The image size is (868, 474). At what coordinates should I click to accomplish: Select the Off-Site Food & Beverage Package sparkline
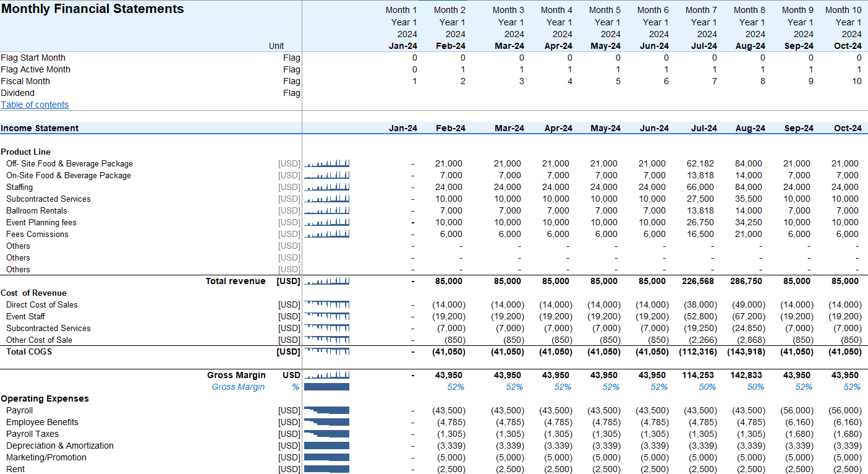[327, 164]
